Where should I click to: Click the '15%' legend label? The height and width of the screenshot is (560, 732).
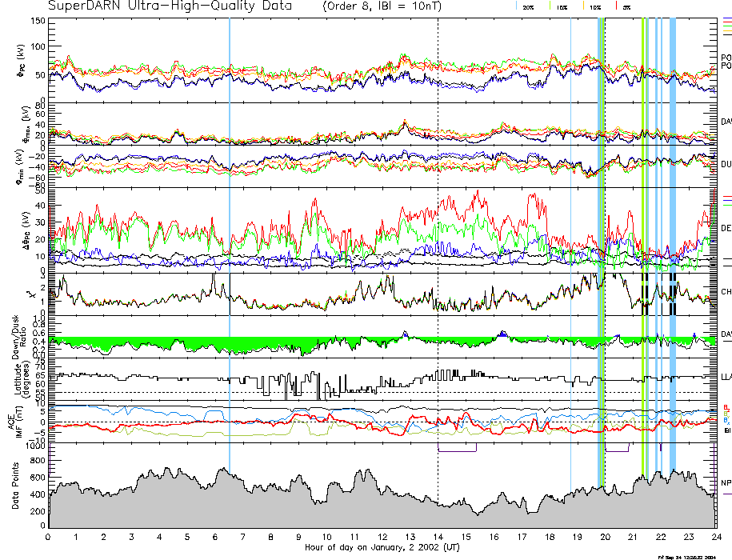click(562, 8)
